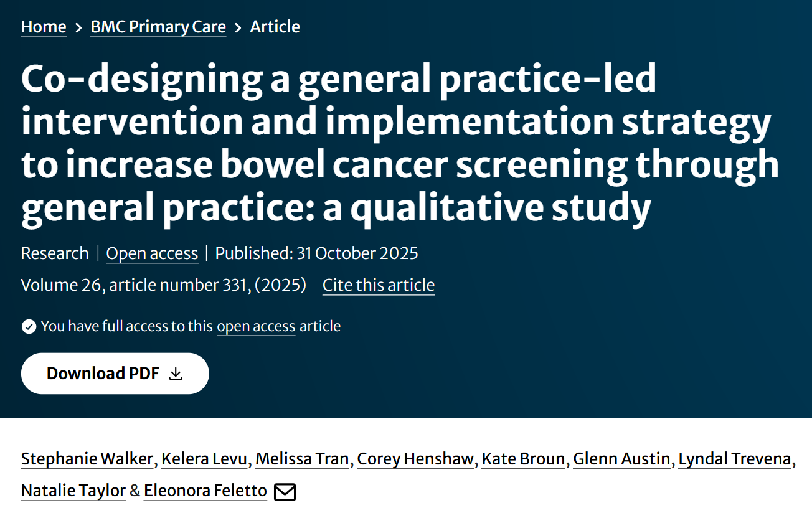The image size is (812, 518).
Task: Open Kelera Levu's author profile
Action: click(x=204, y=459)
